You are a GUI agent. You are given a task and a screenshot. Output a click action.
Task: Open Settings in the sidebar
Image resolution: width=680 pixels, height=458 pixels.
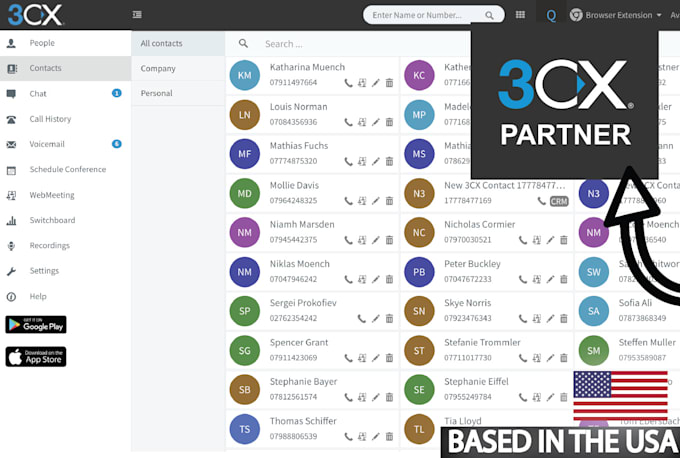pyautogui.click(x=65, y=271)
